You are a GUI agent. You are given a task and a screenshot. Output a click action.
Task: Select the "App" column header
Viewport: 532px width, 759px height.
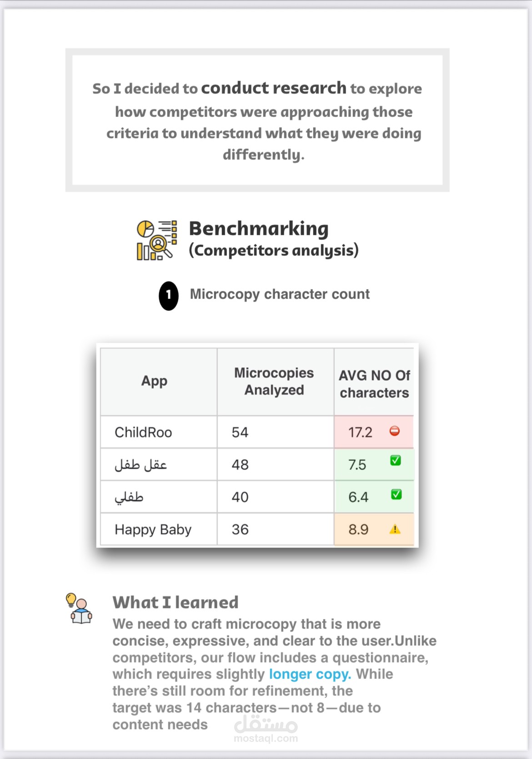(x=154, y=381)
